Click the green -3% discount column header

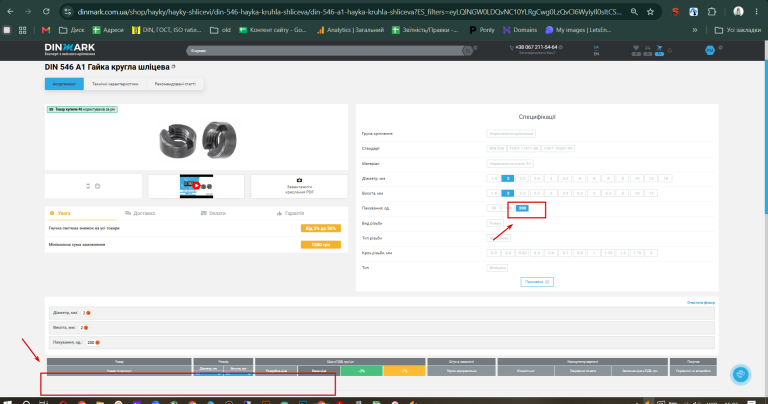tap(361, 371)
